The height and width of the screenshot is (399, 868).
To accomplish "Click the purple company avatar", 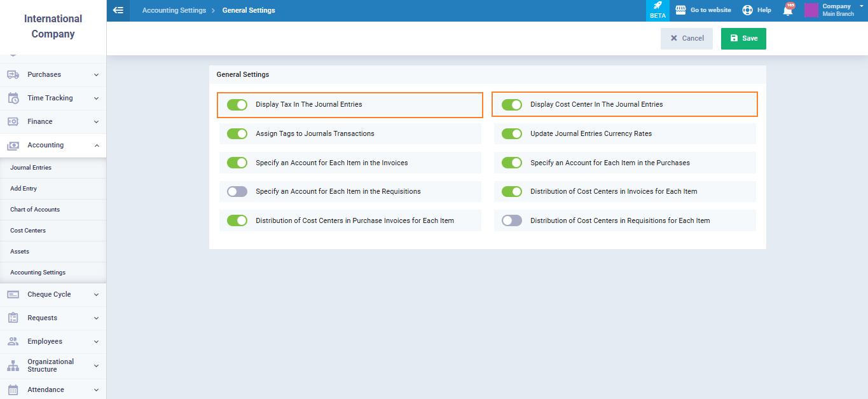I will click(x=811, y=10).
